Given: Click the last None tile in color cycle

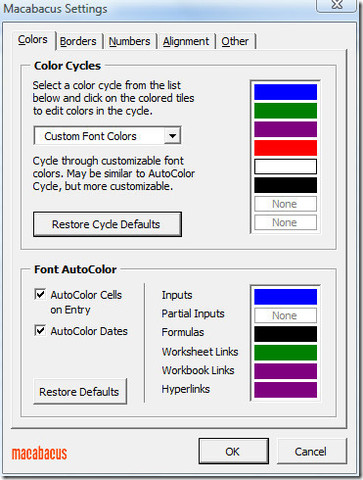Looking at the screenshot, I should 285,222.
